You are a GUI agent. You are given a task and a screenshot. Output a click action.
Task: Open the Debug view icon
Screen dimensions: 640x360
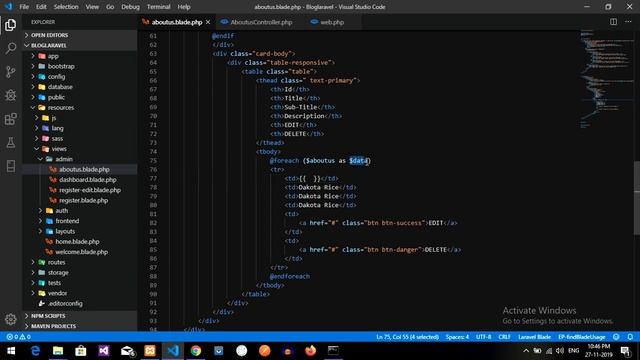click(11, 95)
